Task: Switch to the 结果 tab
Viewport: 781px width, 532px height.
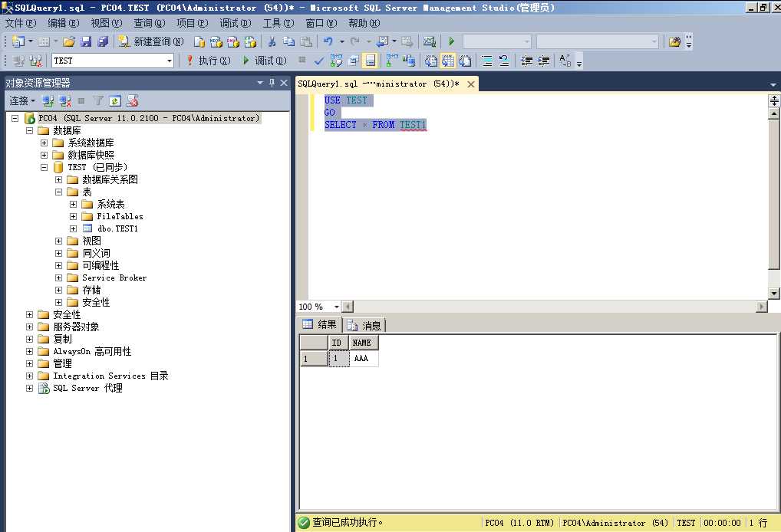Action: [320, 324]
